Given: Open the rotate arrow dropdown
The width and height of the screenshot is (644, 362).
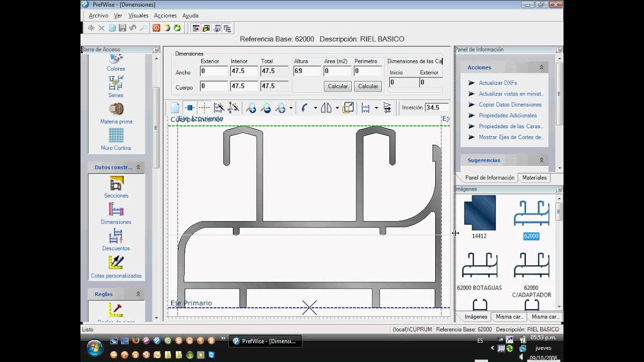Looking at the screenshot, I should (x=315, y=108).
